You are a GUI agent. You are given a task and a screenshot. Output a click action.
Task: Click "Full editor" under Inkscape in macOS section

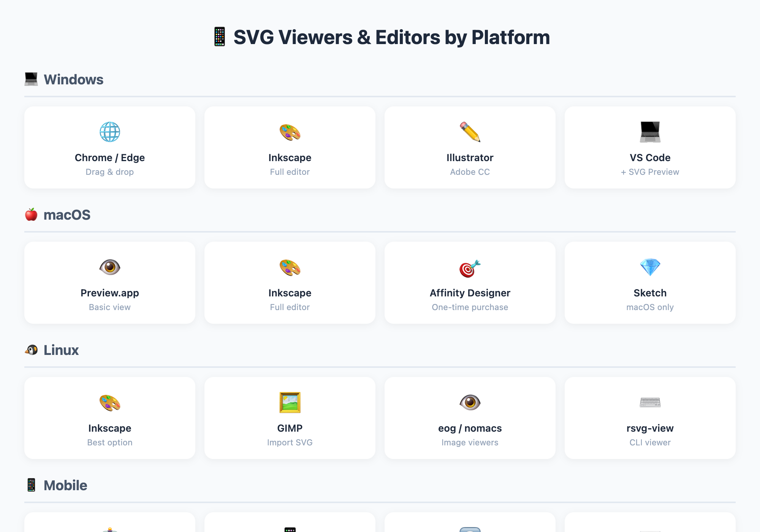tap(290, 307)
